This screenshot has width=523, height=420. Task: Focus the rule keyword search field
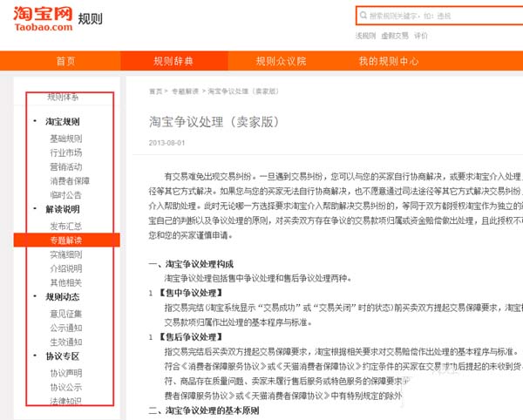click(439, 16)
